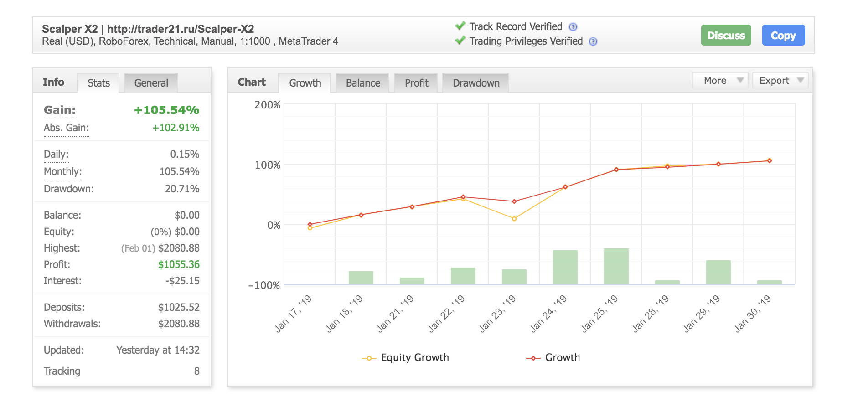
Task: Switch to the Profit chart tab
Action: (x=416, y=83)
